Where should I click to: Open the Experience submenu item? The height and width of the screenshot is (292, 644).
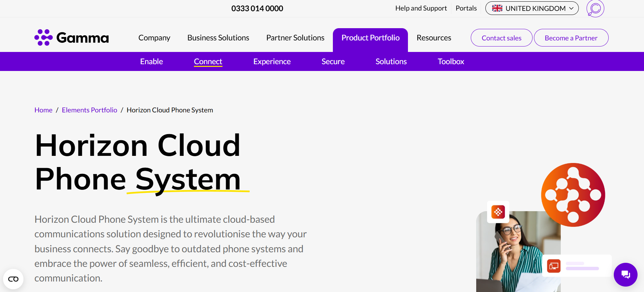[x=272, y=61]
